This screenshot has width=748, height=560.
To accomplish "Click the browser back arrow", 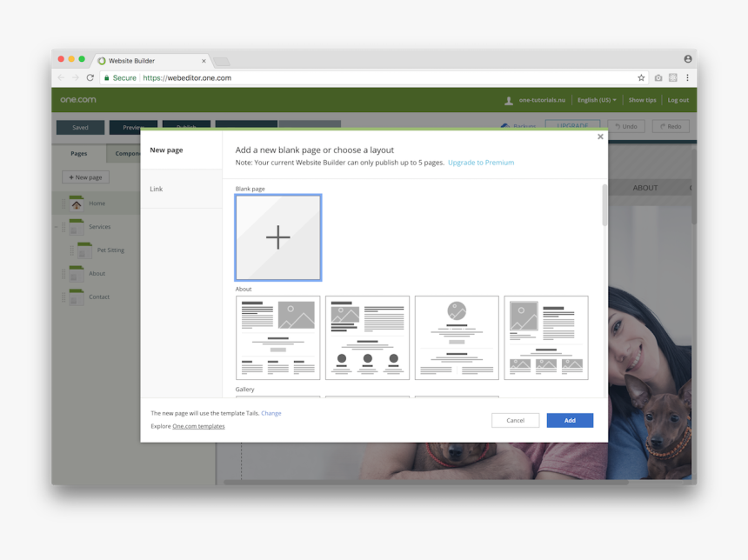I will 61,77.
